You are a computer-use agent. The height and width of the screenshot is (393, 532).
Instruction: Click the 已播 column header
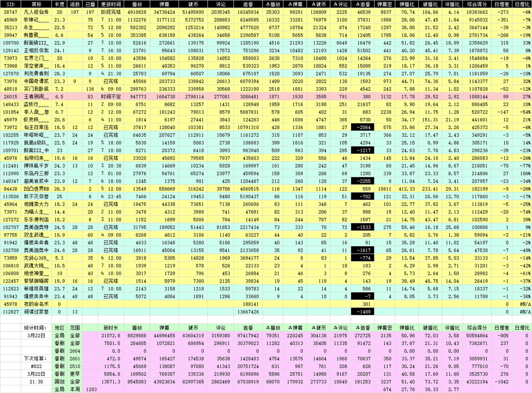90,4
